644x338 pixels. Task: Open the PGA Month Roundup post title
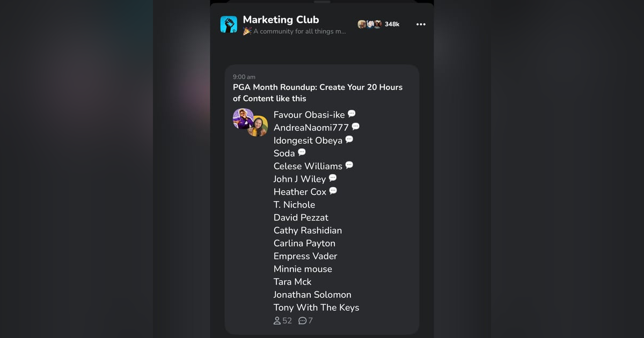[317, 92]
